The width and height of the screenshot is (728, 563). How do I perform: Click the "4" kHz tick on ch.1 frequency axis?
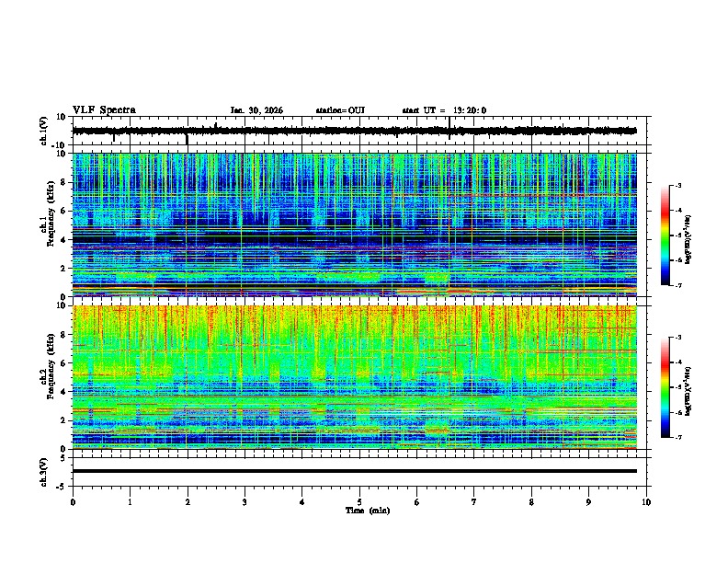64,240
